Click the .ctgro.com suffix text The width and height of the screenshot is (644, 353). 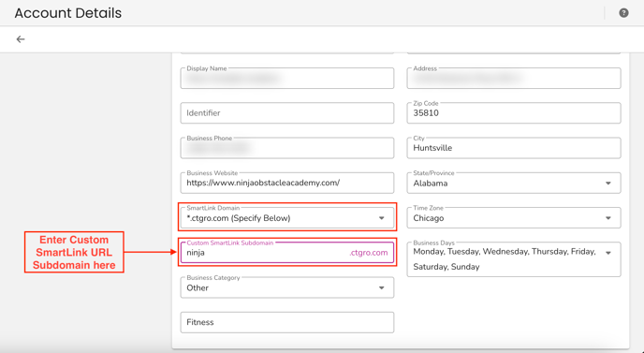tap(369, 253)
